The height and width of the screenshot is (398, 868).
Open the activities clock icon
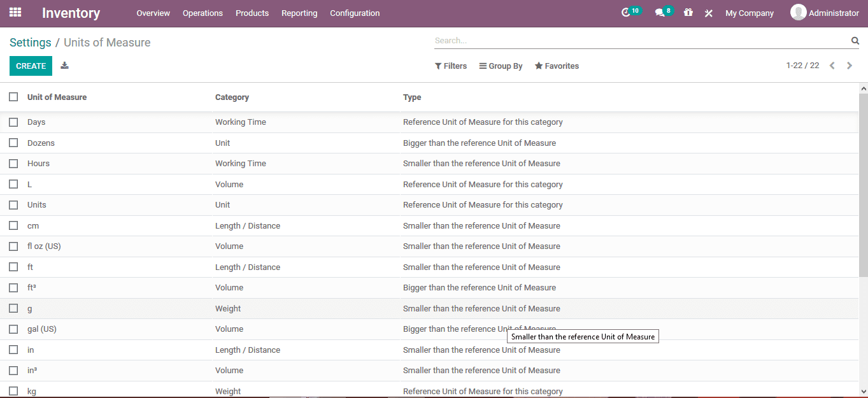[627, 12]
